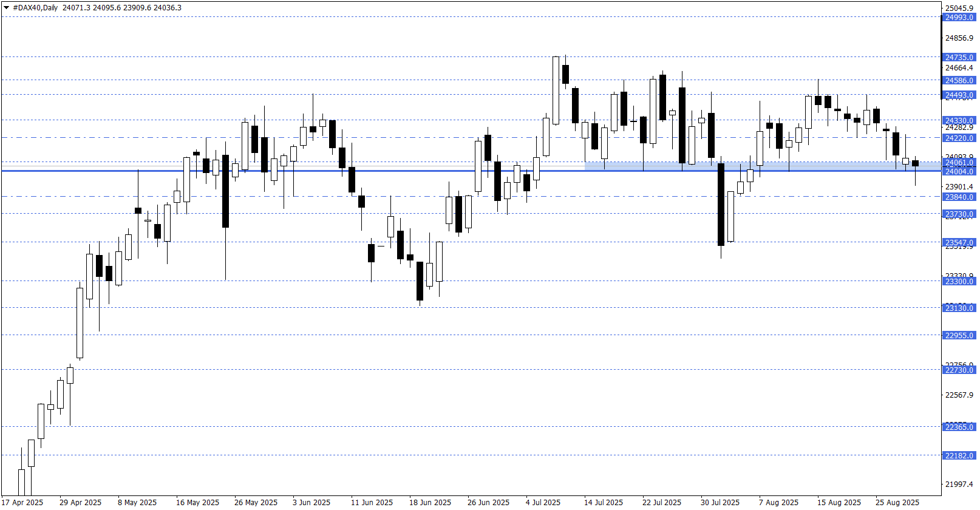This screenshot has height=510, width=980.
Task: Click the 22 Jul 2025 date label
Action: (x=662, y=503)
